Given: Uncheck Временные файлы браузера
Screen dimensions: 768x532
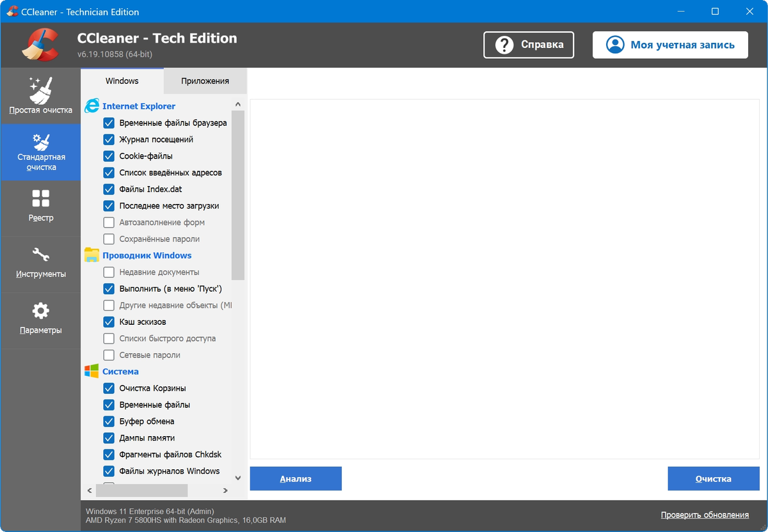Looking at the screenshot, I should coord(109,123).
